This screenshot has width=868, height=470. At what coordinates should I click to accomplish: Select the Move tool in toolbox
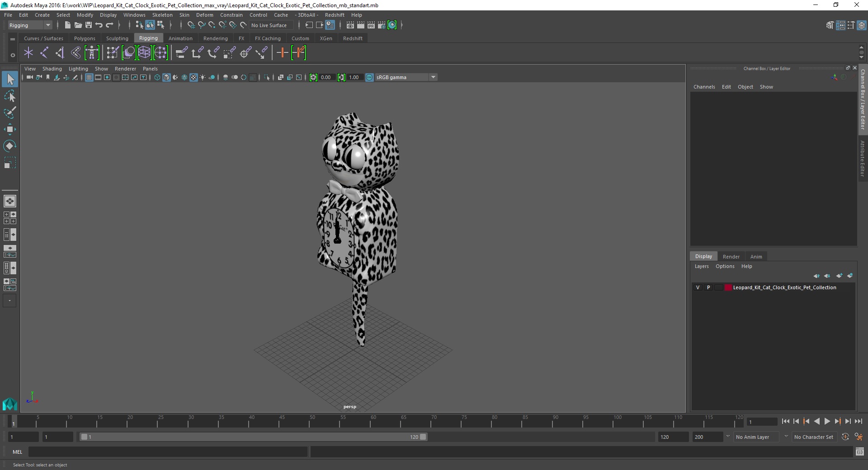(10, 129)
